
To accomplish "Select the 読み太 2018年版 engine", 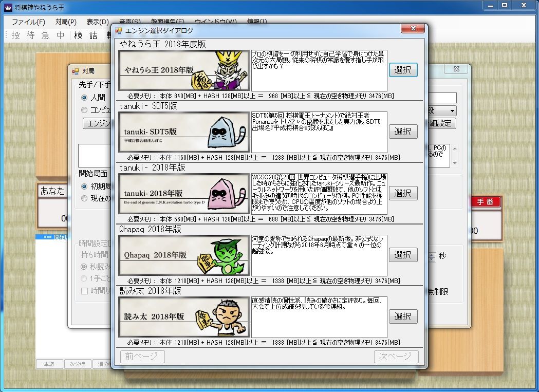I will click(x=403, y=316).
